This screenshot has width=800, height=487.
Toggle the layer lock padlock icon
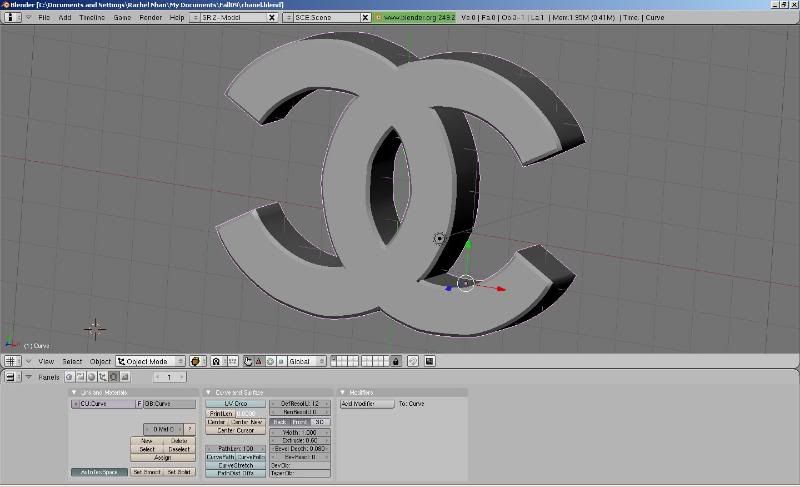tap(395, 361)
